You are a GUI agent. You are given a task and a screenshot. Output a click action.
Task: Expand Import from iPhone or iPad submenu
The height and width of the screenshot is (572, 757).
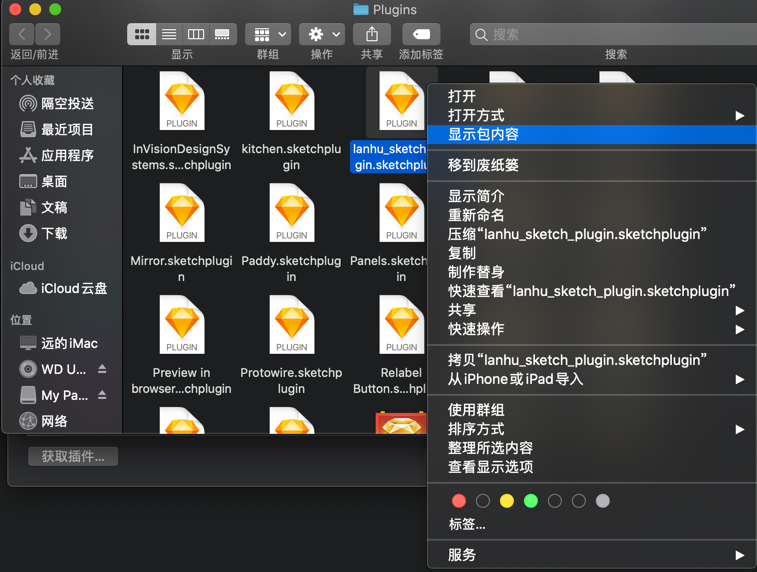point(592,379)
